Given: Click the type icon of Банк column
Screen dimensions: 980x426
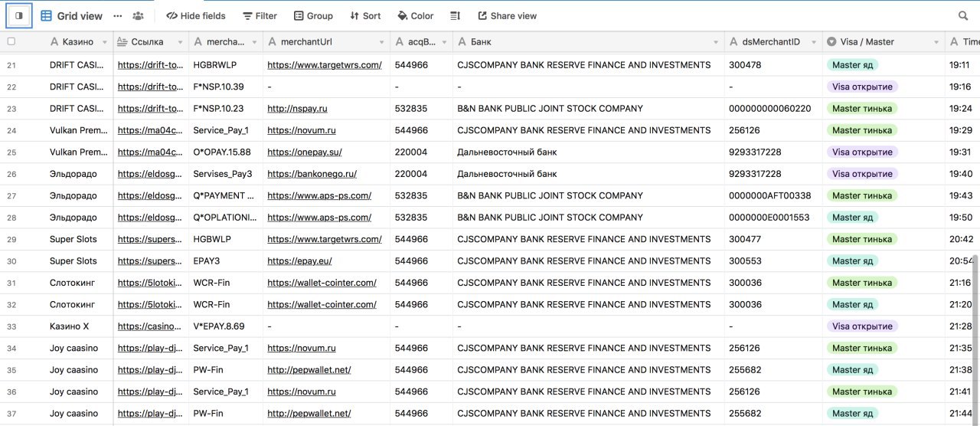Looking at the screenshot, I should (x=462, y=41).
